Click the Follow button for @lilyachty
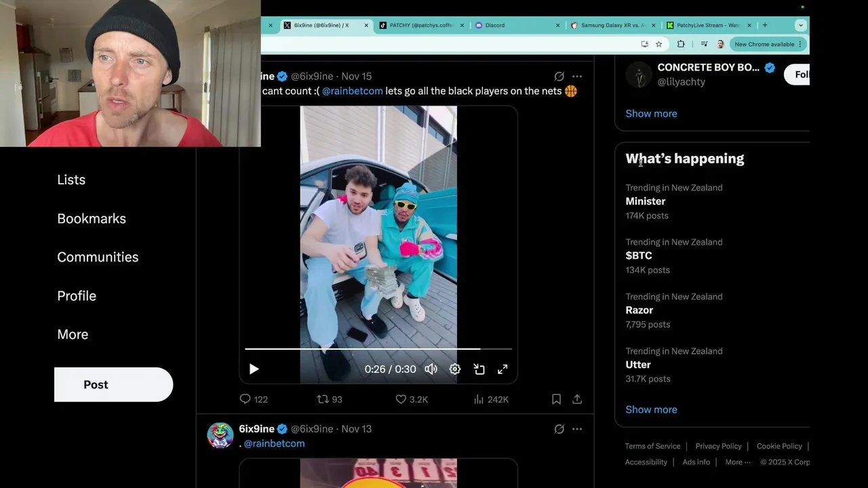The width and height of the screenshot is (868, 488). coord(797,75)
